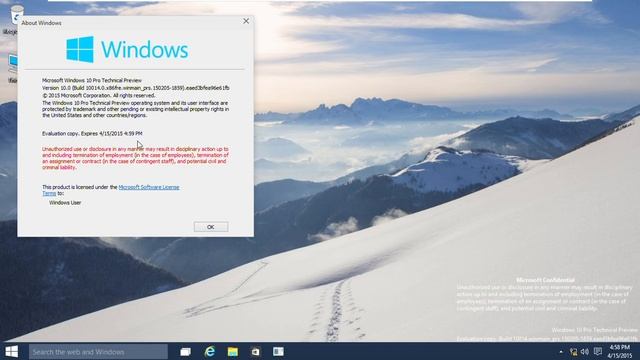Viewport: 640px width, 360px height.
Task: Click the Version 10.0 build line
Action: click(136, 88)
